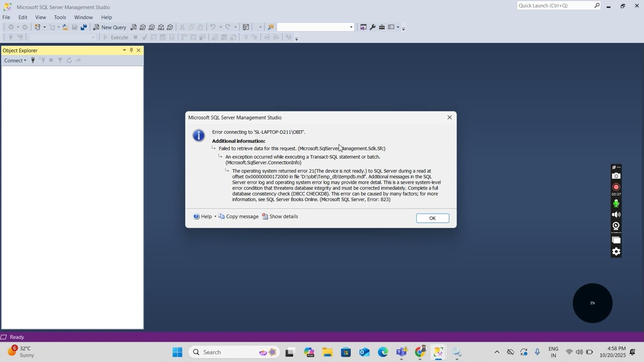Viewport: 644px width, 362px height.
Task: Click Show details in error dialog
Action: pos(280,217)
